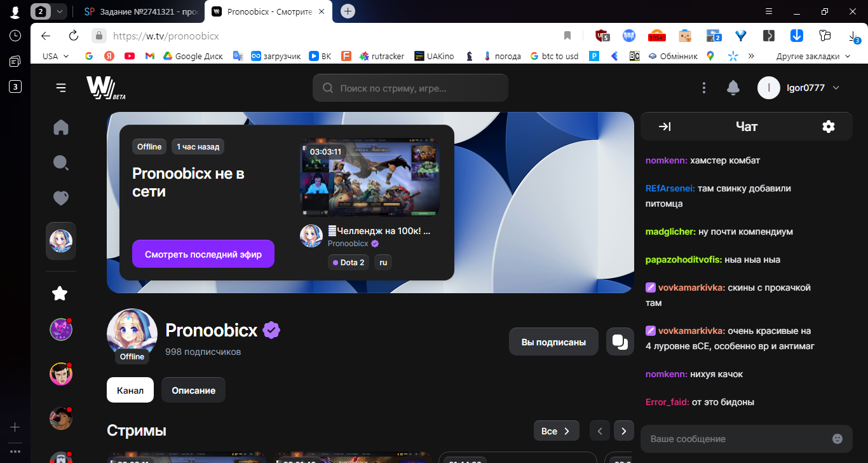Open the emoji picker in chat input
This screenshot has width=868, height=463.
click(x=837, y=439)
